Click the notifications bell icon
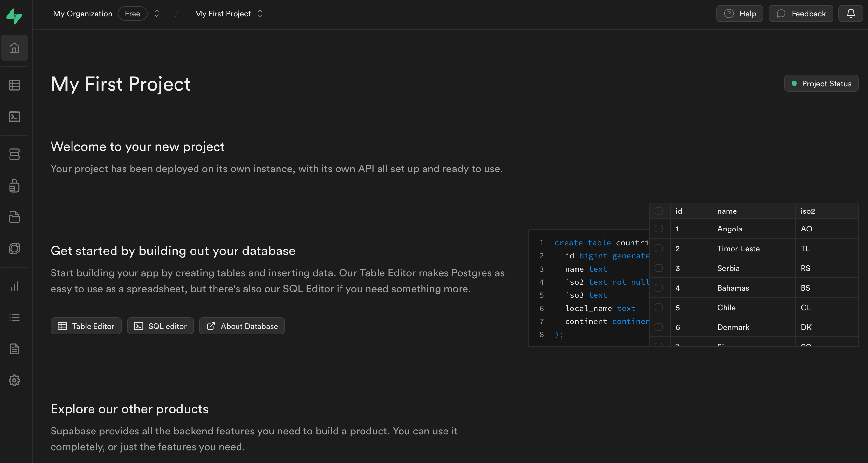Viewport: 868px width, 463px height. coord(851,13)
